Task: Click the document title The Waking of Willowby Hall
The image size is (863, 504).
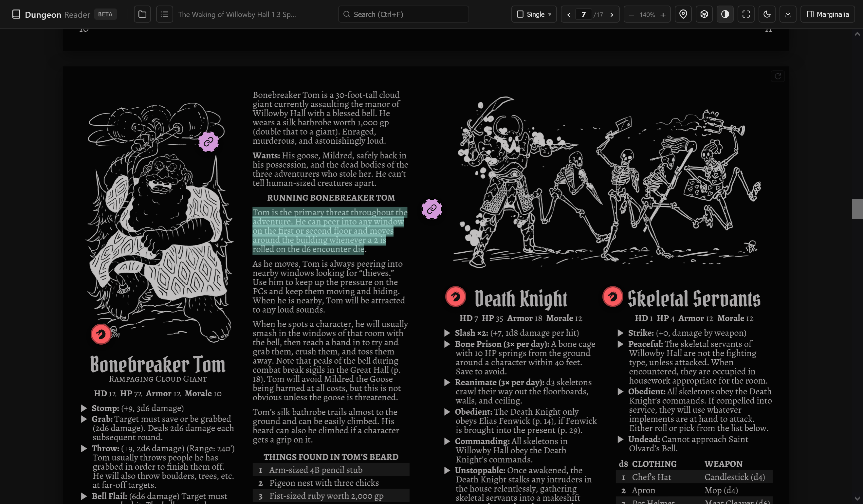Action: click(237, 14)
